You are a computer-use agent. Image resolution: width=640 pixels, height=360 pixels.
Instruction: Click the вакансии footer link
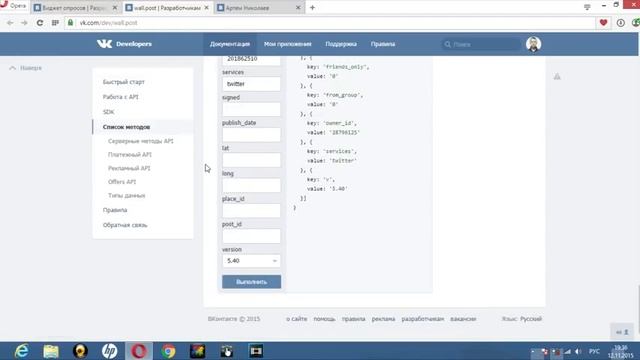[463, 319]
